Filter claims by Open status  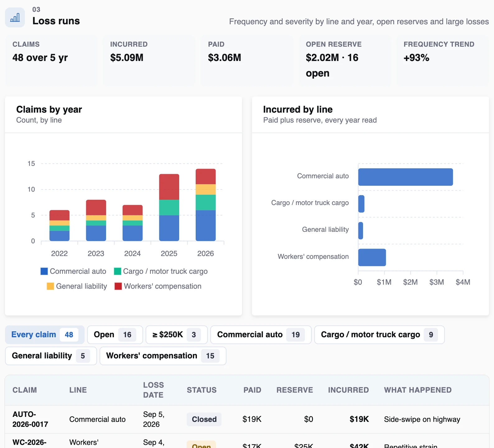(115, 335)
